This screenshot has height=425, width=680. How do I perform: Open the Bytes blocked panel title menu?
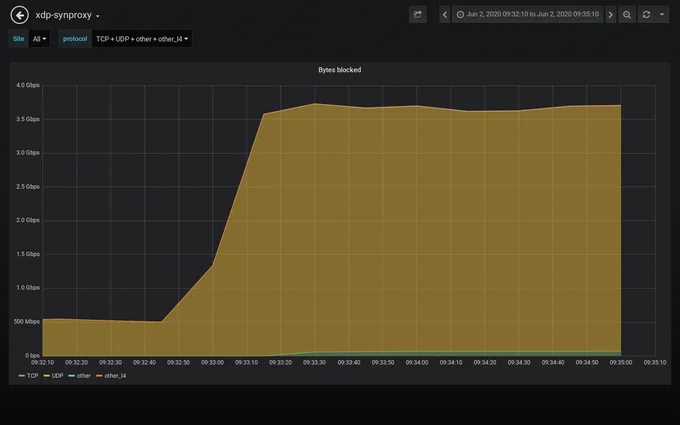340,70
